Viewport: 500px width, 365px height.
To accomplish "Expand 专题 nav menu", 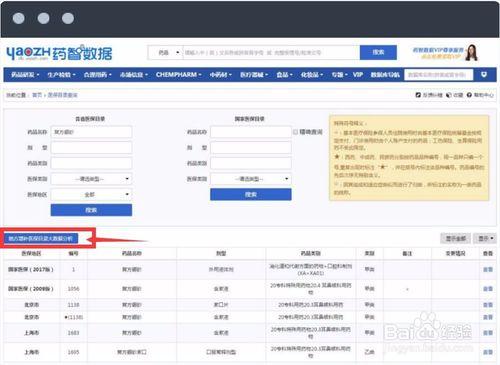I will click(339, 75).
